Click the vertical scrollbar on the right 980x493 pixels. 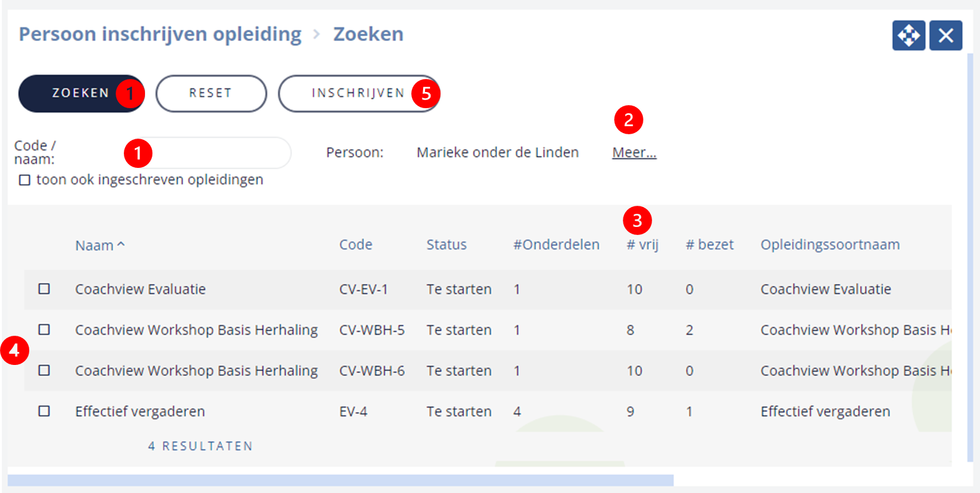tap(970, 257)
